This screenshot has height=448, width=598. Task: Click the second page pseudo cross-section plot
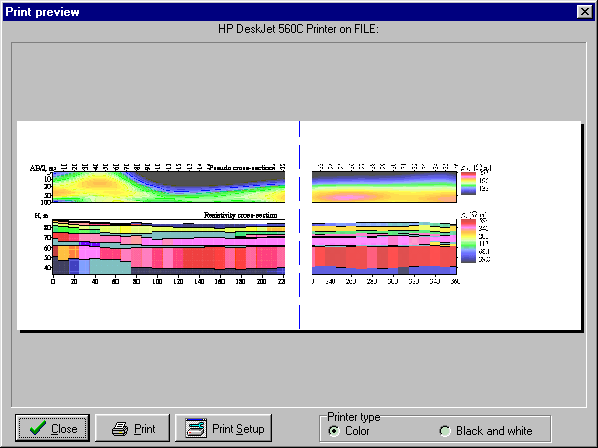pos(384,187)
